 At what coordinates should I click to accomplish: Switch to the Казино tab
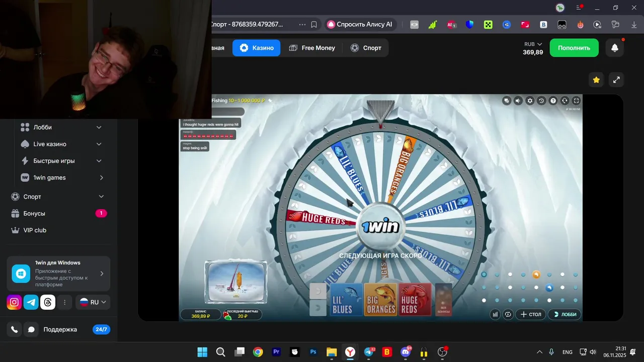(x=257, y=48)
